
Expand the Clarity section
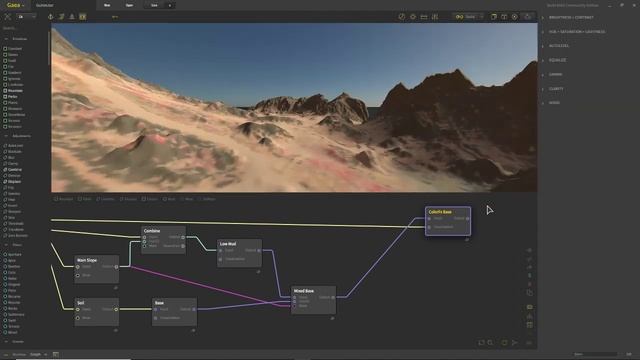click(x=556, y=89)
